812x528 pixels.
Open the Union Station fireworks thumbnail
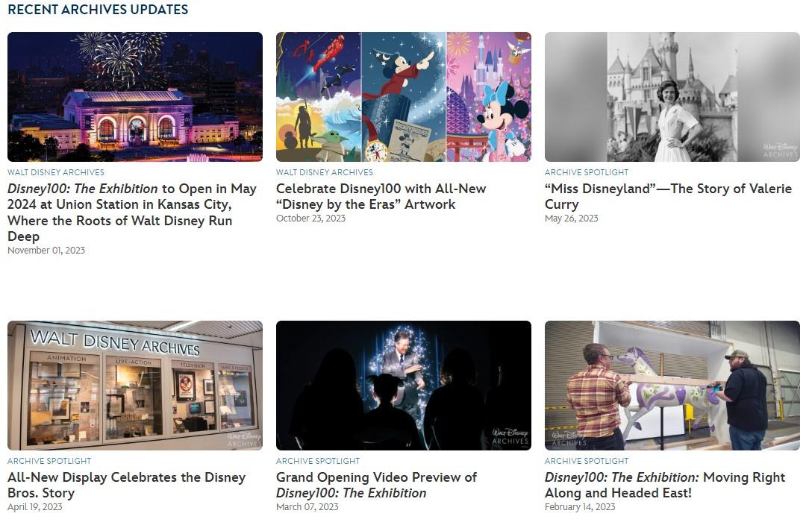[135, 97]
